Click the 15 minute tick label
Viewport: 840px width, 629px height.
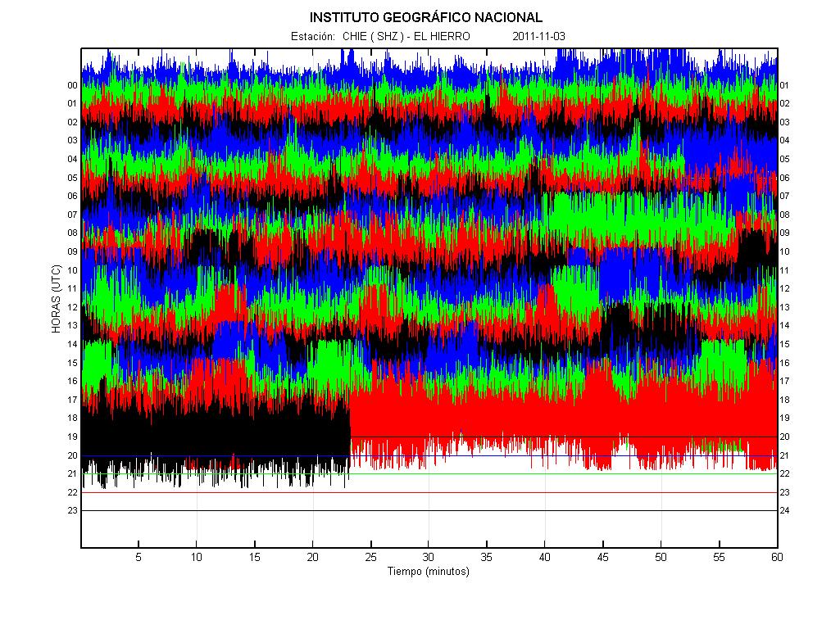coord(255,557)
